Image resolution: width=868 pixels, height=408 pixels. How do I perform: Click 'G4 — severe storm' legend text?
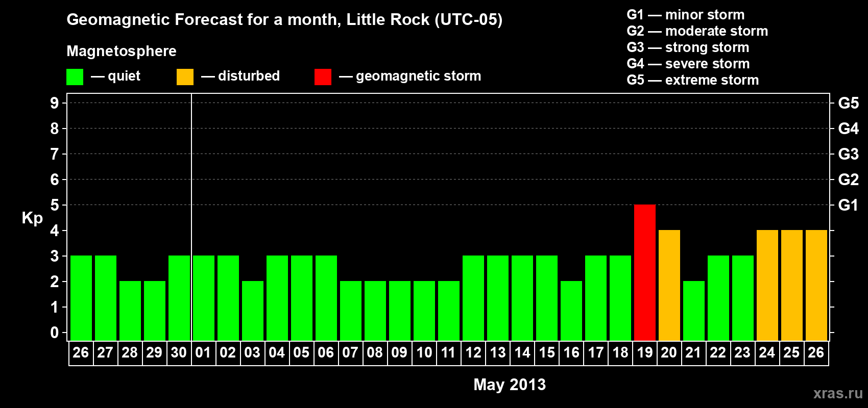coord(688,64)
